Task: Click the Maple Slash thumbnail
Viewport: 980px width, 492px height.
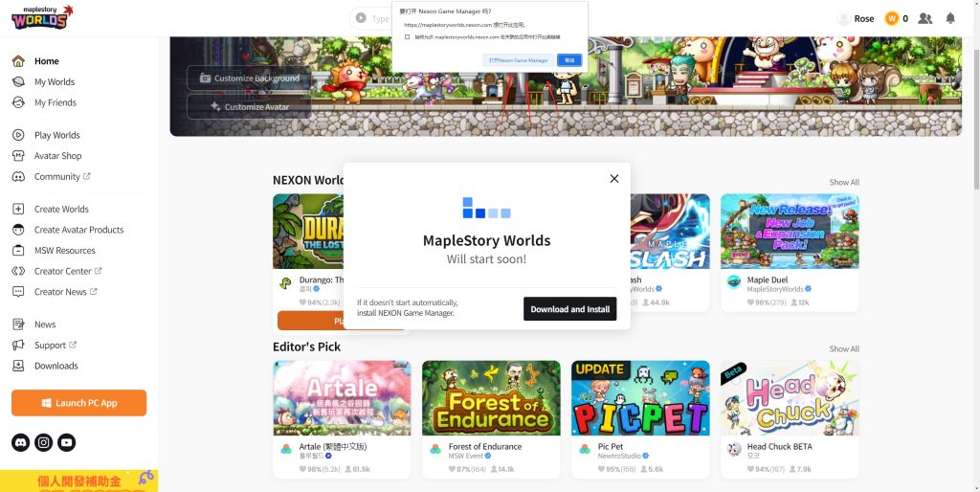Action: click(x=670, y=232)
